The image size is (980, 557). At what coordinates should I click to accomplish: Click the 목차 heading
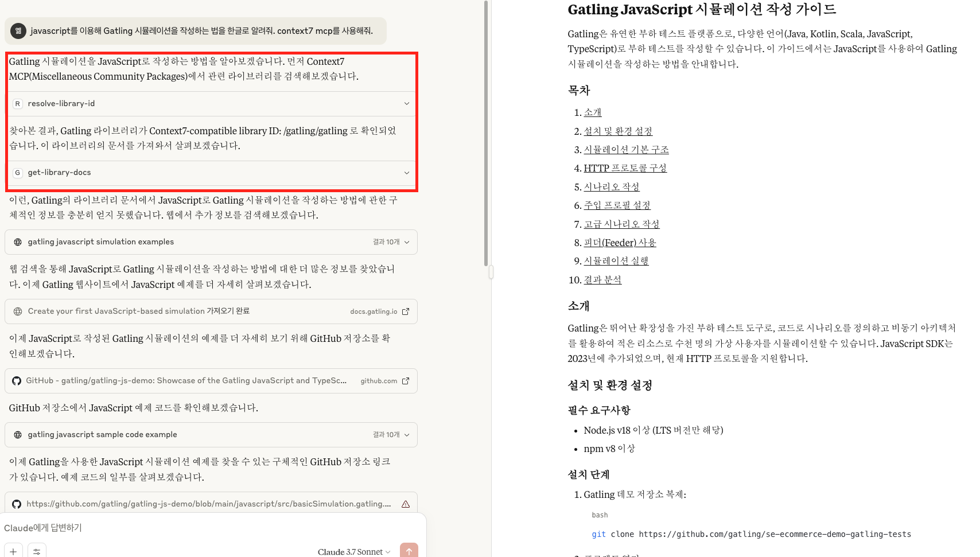(x=579, y=90)
